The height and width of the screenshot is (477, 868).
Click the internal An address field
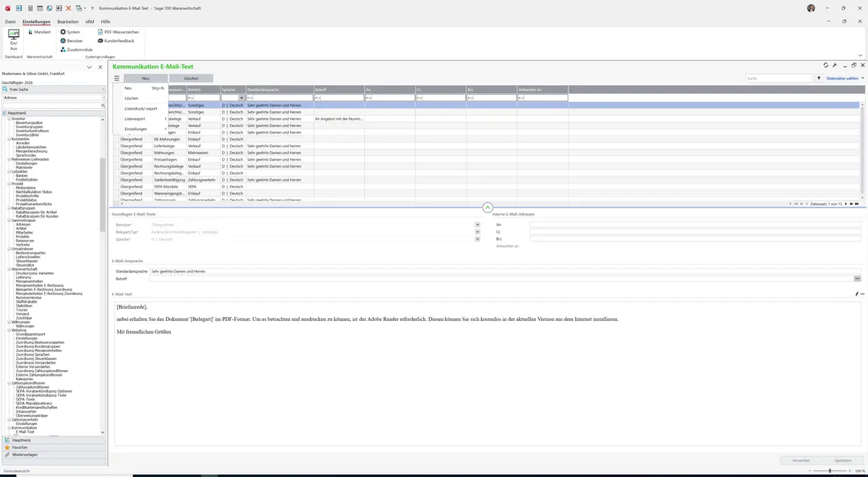click(x=695, y=225)
